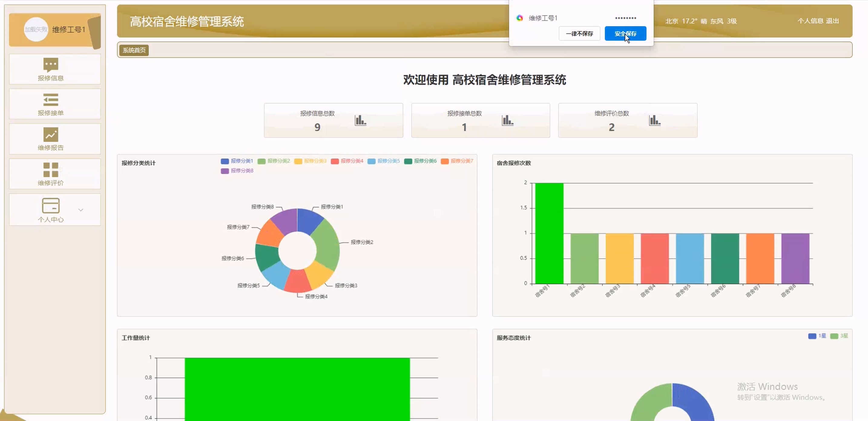Click light green 宿舍号2 bar
Viewport: 868px width, 421px height.
tap(585, 259)
